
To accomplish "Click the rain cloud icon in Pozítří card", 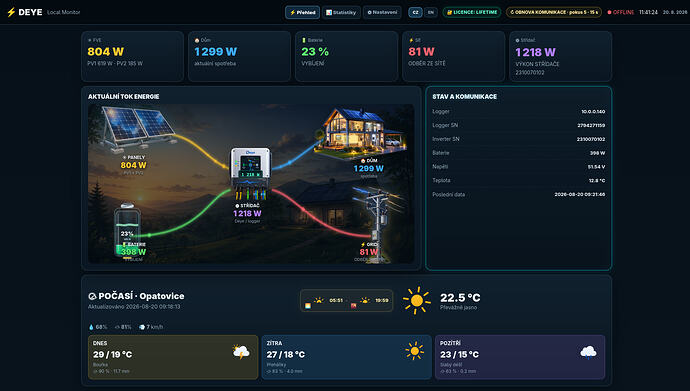I will pos(588,352).
